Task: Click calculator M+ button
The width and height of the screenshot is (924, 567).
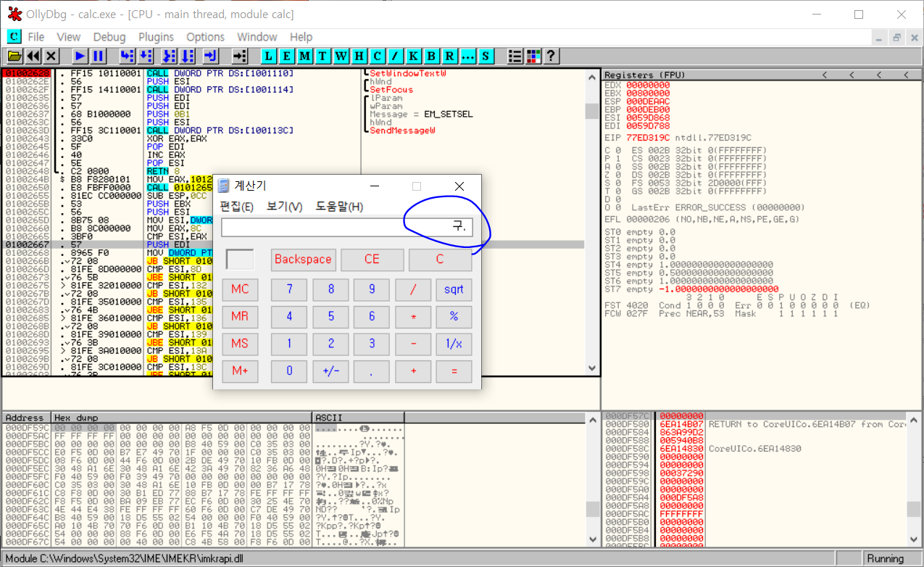Action: click(x=240, y=371)
